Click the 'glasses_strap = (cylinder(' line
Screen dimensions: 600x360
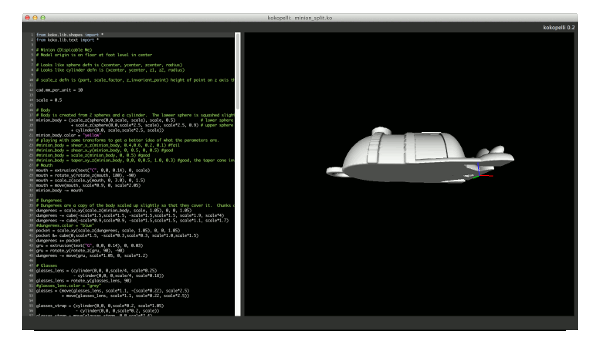[100, 306]
